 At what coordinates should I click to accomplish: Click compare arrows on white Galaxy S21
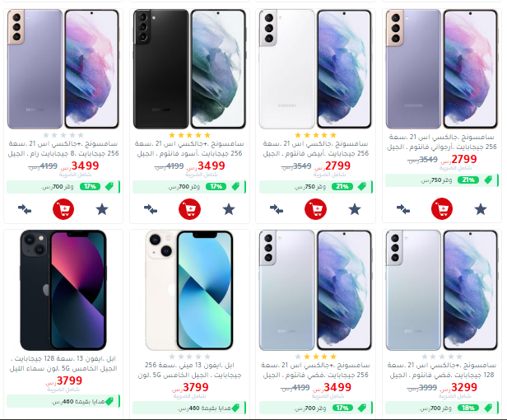click(x=277, y=209)
